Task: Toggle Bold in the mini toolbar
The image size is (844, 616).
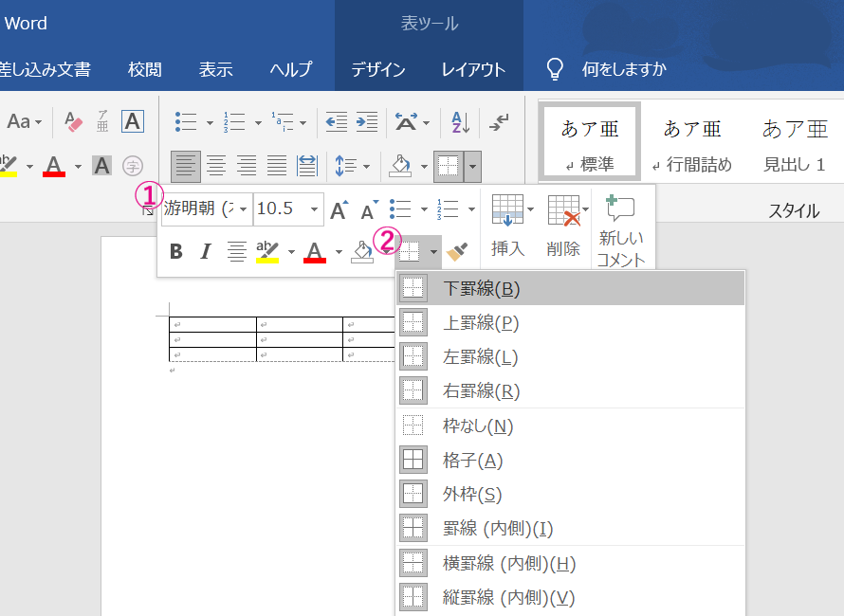Action: click(x=176, y=251)
